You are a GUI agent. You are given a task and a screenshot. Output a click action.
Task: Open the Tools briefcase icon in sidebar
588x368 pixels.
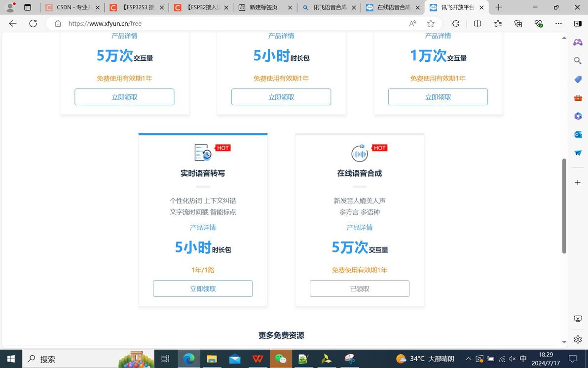578,98
